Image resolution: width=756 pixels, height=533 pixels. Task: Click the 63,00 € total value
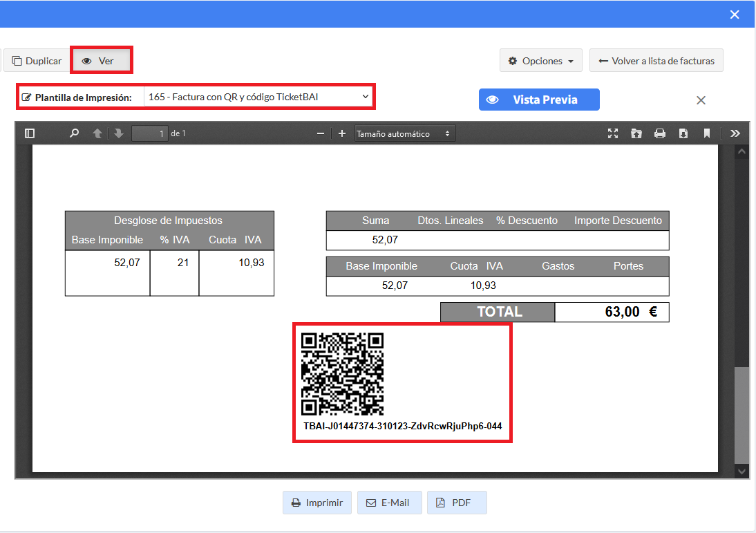tap(631, 312)
